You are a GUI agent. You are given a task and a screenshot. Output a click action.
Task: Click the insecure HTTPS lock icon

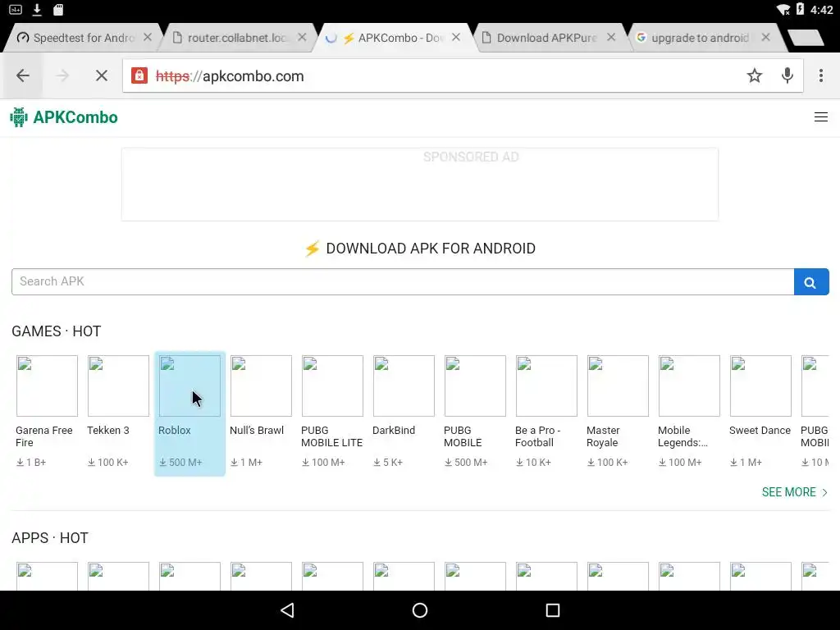[139, 75]
